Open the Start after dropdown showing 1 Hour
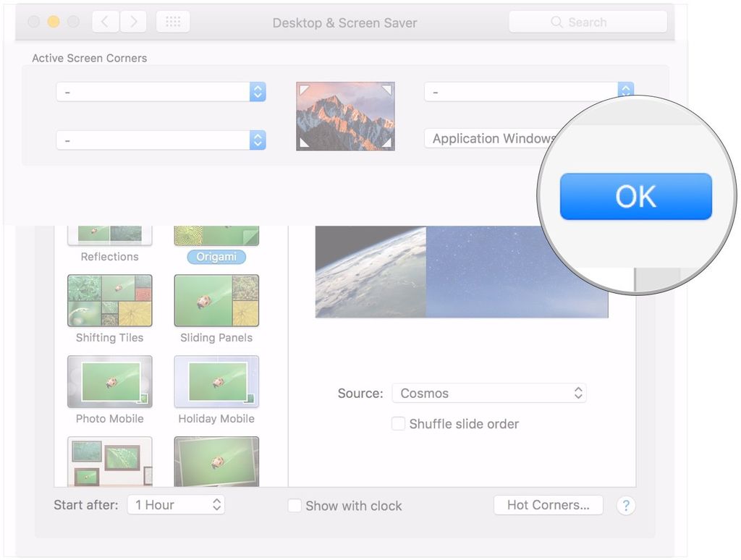The height and width of the screenshot is (560, 741). click(x=176, y=504)
